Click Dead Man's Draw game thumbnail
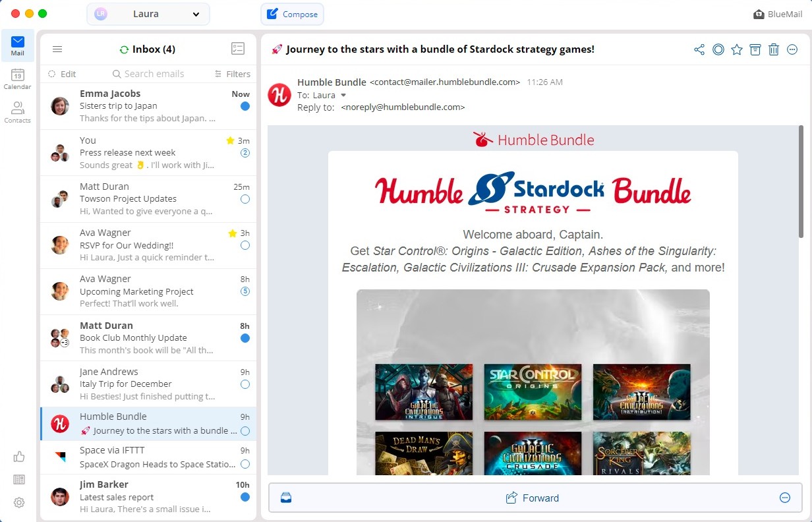812x522 pixels. (x=424, y=453)
